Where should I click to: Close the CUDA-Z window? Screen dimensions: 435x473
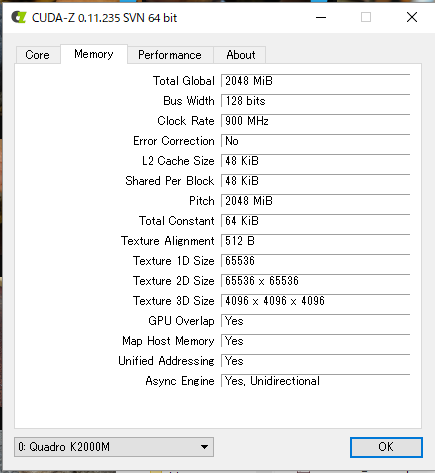click(x=412, y=17)
